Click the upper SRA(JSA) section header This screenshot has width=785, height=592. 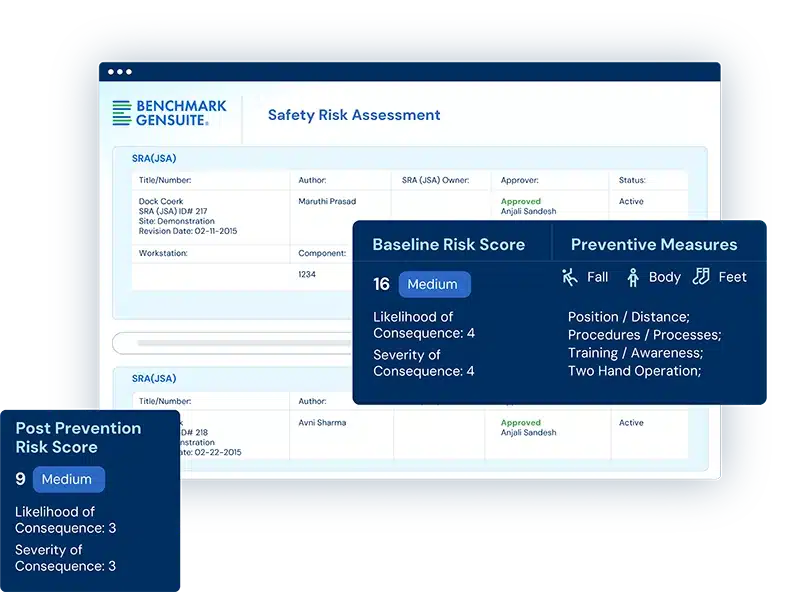click(x=154, y=158)
